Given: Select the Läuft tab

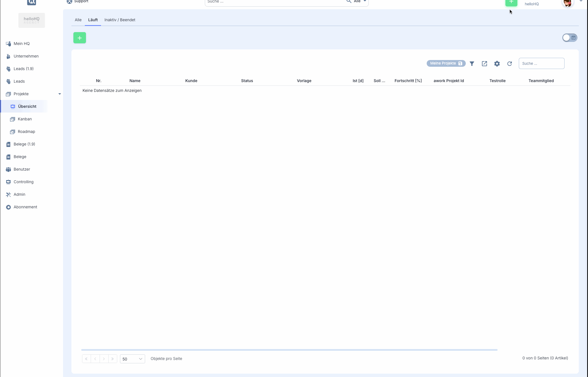Looking at the screenshot, I should 93,20.
